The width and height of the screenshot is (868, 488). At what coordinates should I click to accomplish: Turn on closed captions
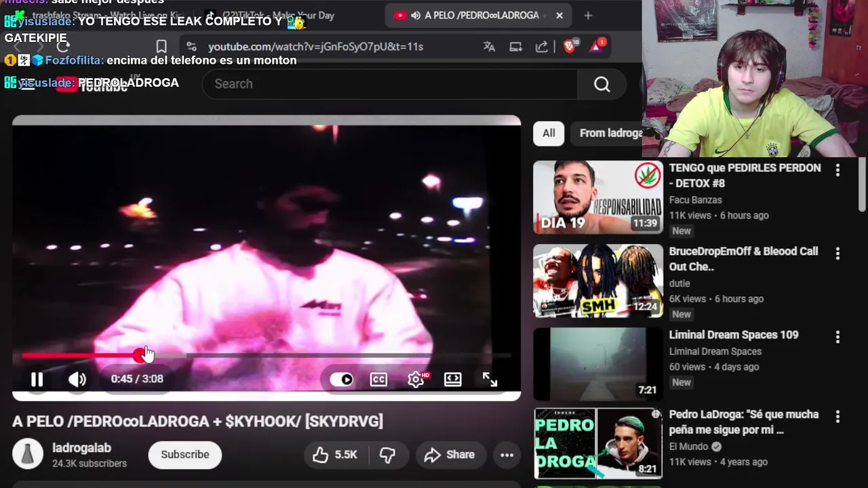(x=379, y=380)
